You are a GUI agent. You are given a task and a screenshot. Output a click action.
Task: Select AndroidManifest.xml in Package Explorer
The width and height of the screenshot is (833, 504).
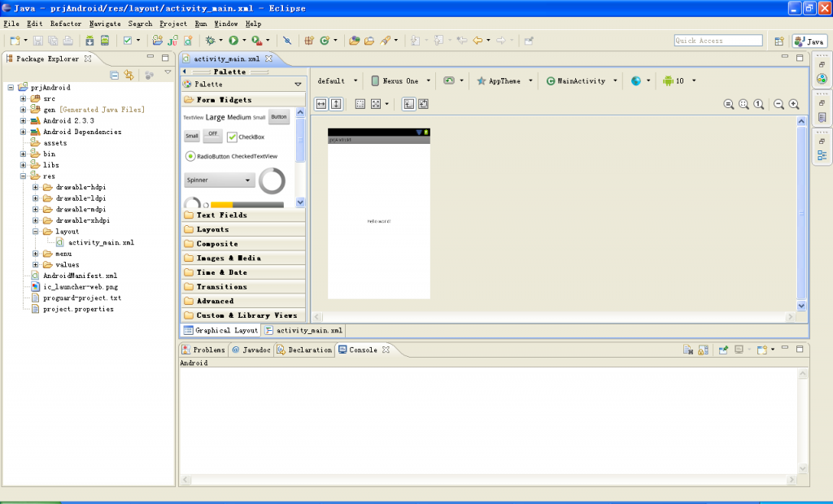click(74, 276)
